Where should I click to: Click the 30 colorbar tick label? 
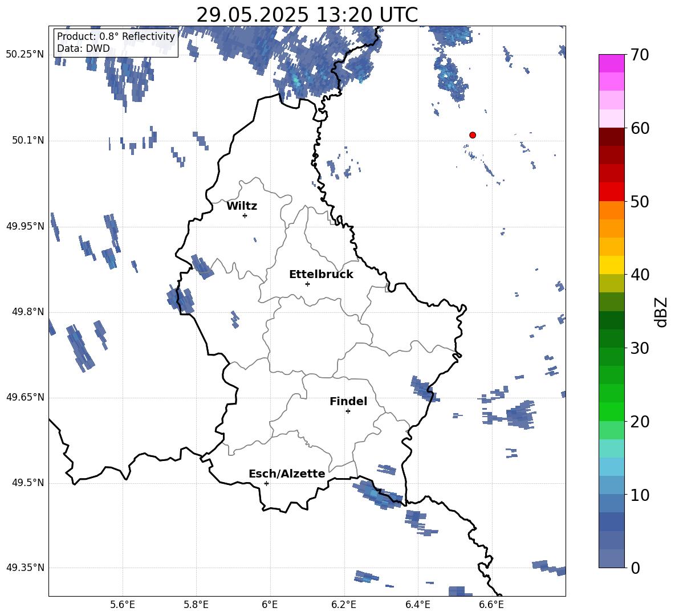640,348
